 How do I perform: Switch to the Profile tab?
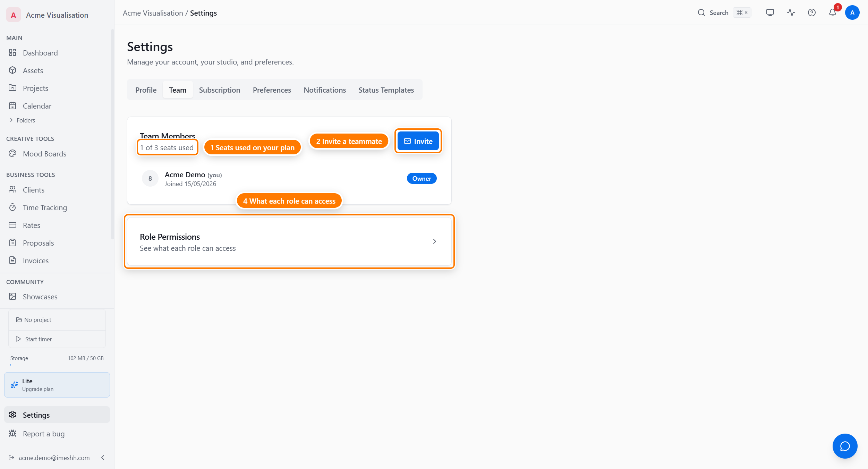146,90
